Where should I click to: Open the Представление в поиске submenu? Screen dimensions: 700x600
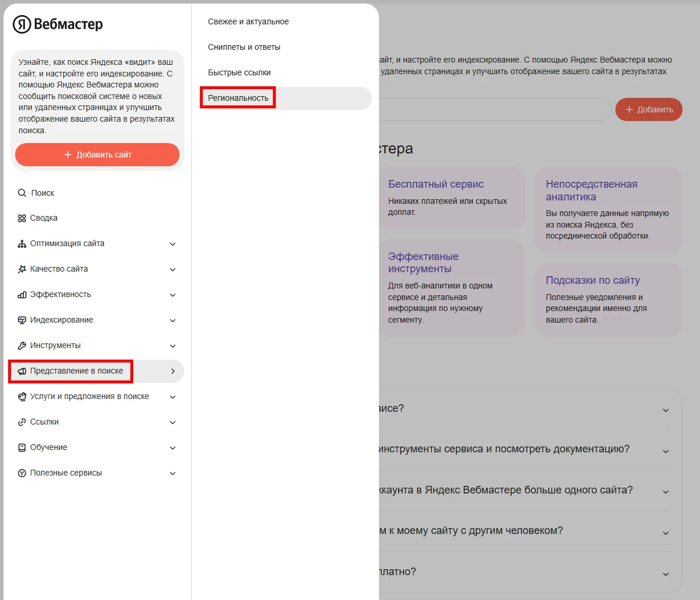click(x=76, y=371)
